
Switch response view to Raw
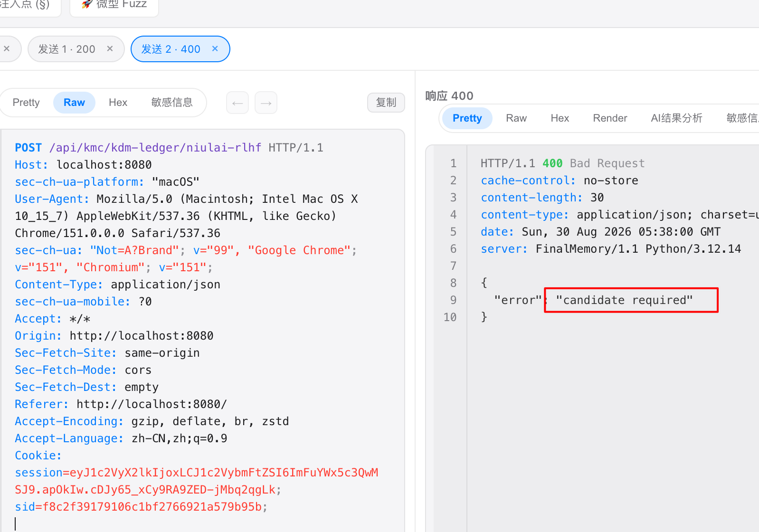[516, 118]
